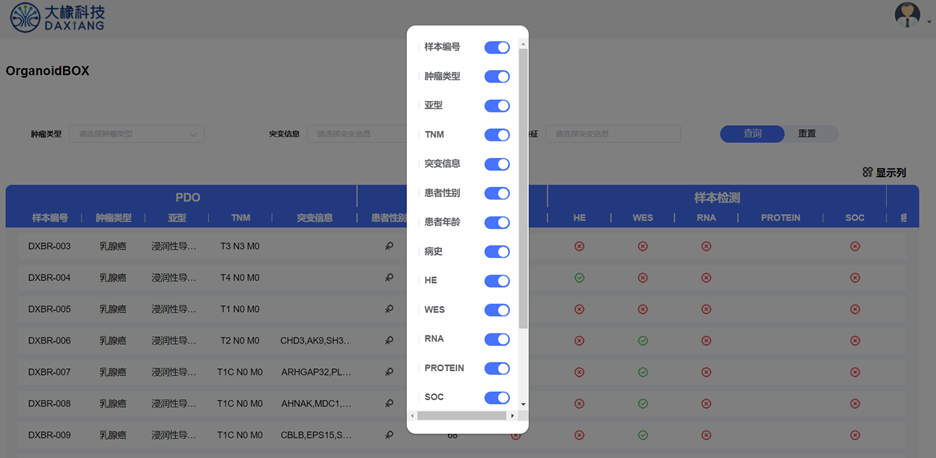Screen dimensions: 936x458
Task: Click green WES check icon for DXBR-007
Action: tap(642, 372)
